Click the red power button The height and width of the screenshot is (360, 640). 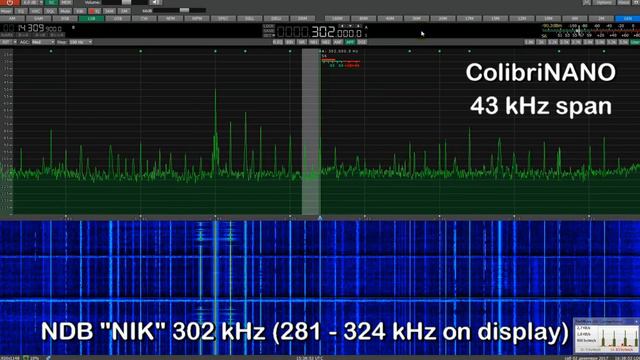coord(9,2)
